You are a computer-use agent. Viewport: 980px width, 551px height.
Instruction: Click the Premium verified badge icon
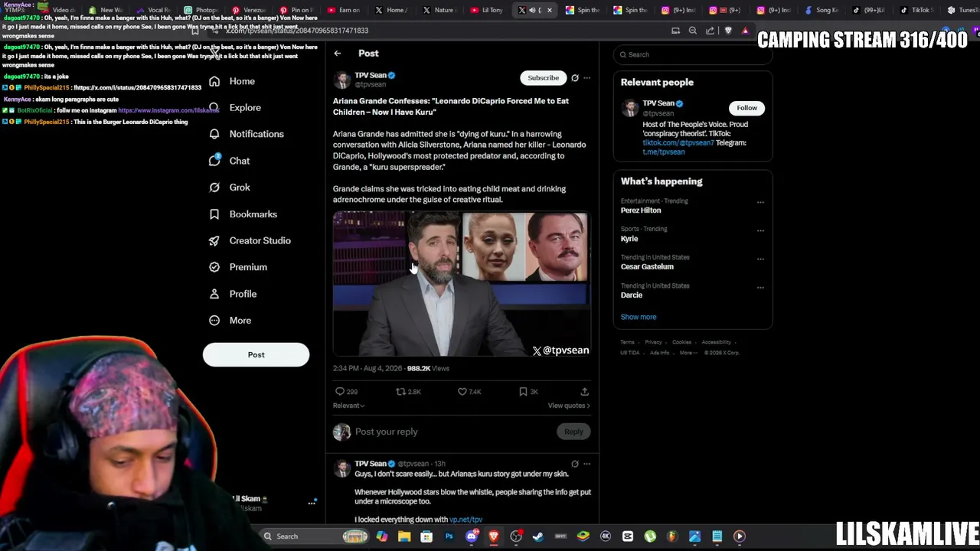click(x=214, y=267)
